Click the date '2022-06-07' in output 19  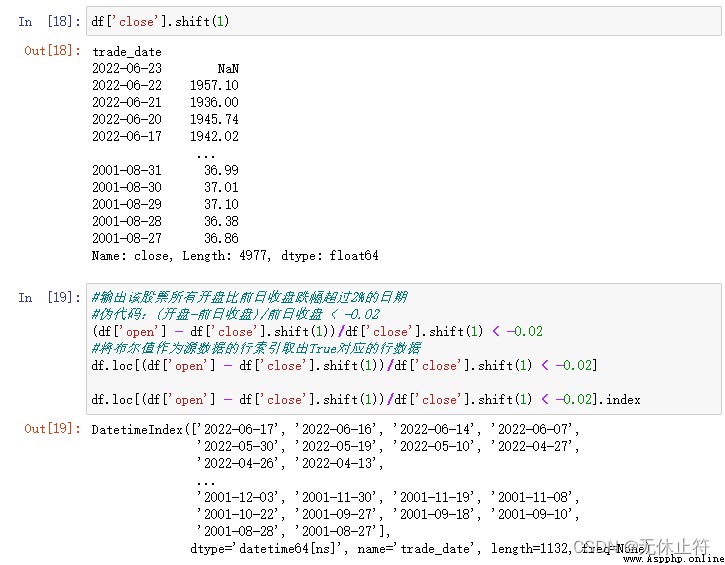(x=533, y=430)
